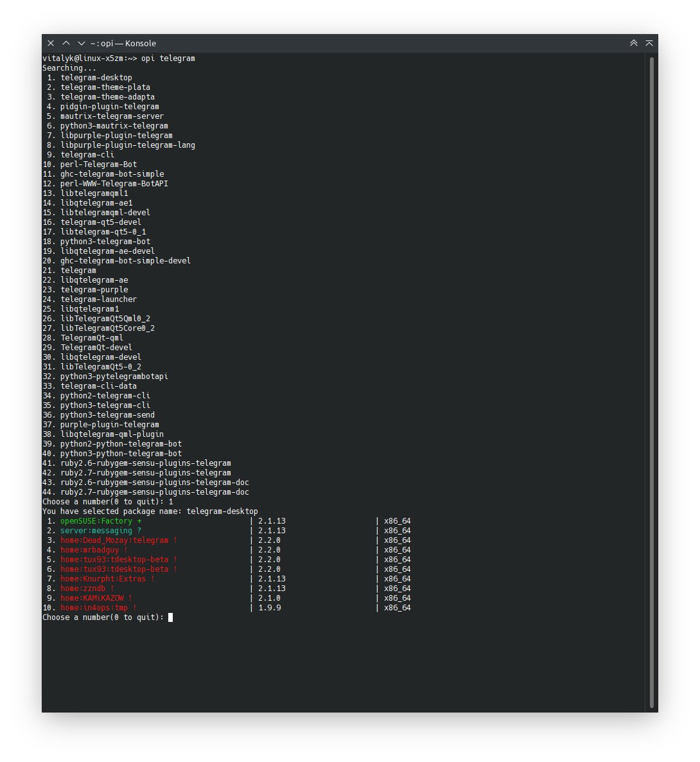The width and height of the screenshot is (700, 762).
Task: Click the Konsole vertical scrollbar
Action: 651,382
